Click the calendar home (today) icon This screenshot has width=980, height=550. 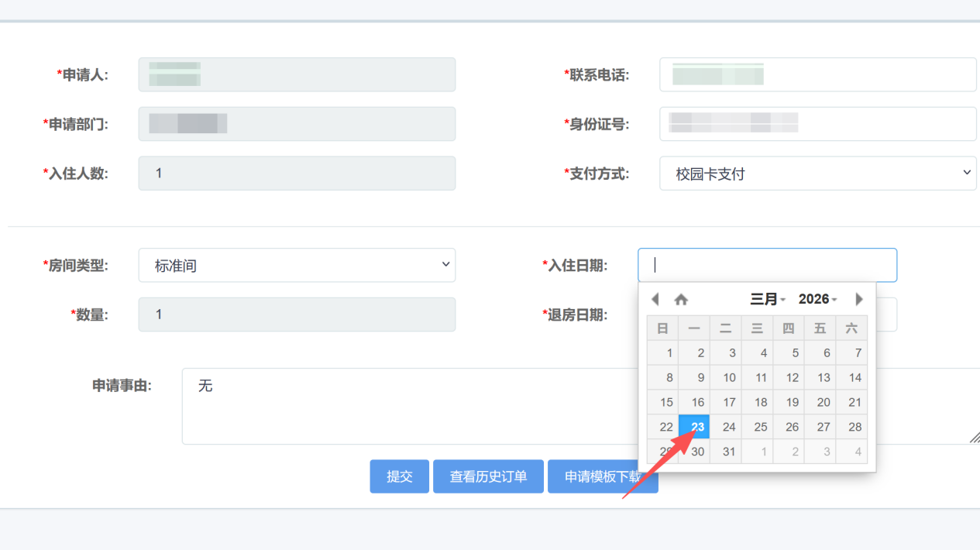point(681,299)
